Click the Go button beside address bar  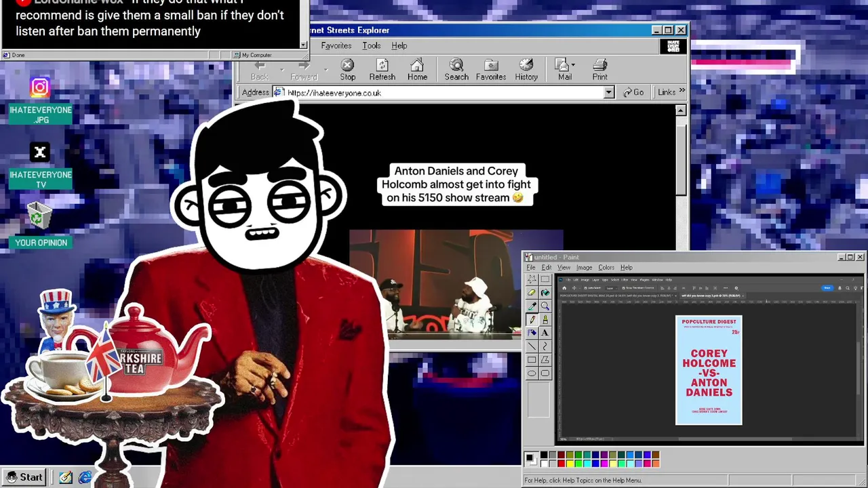coord(633,93)
